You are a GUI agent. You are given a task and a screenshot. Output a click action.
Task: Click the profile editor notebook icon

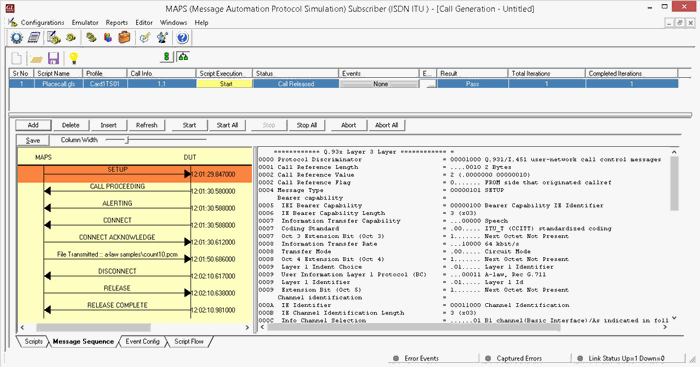(x=34, y=38)
